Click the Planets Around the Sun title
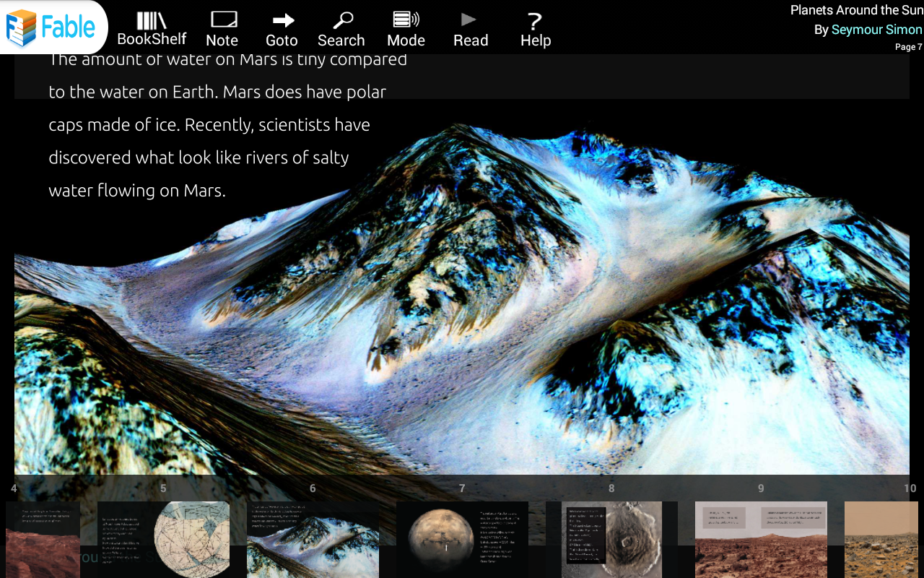This screenshot has width=924, height=578. [x=857, y=10]
